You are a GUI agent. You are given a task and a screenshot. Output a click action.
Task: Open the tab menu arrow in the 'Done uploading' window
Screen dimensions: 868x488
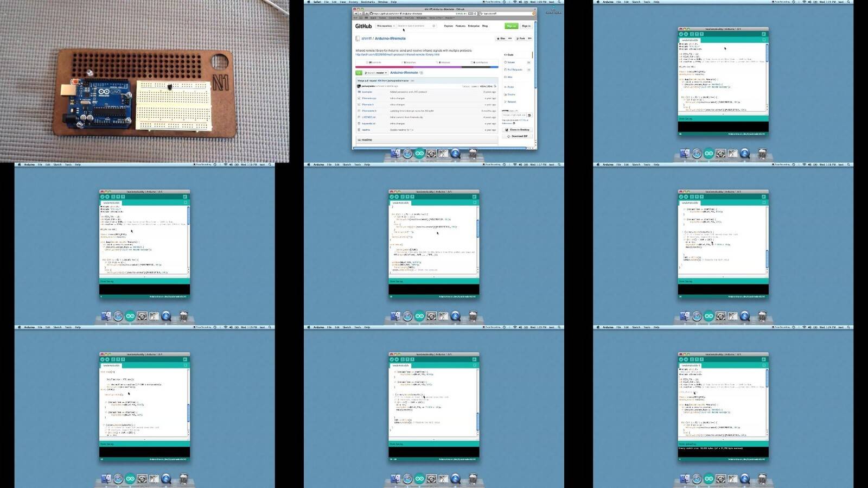pyautogui.click(x=764, y=365)
